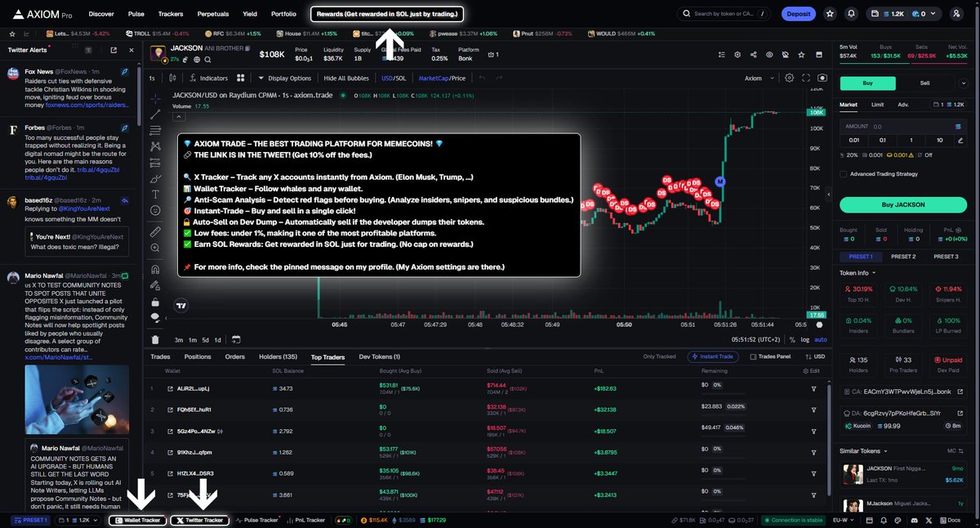The image size is (980, 528).
Task: Click the hide-token crossed eye icon
Action: tap(785, 55)
